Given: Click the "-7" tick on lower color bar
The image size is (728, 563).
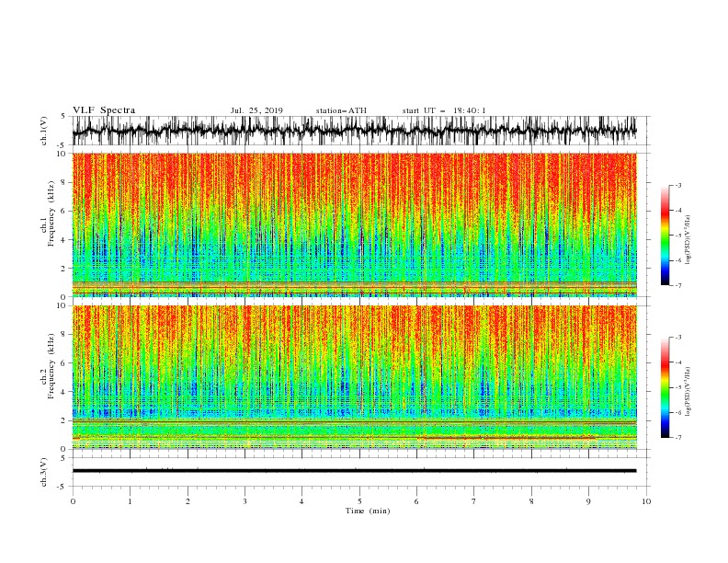Looking at the screenshot, I should (x=677, y=438).
